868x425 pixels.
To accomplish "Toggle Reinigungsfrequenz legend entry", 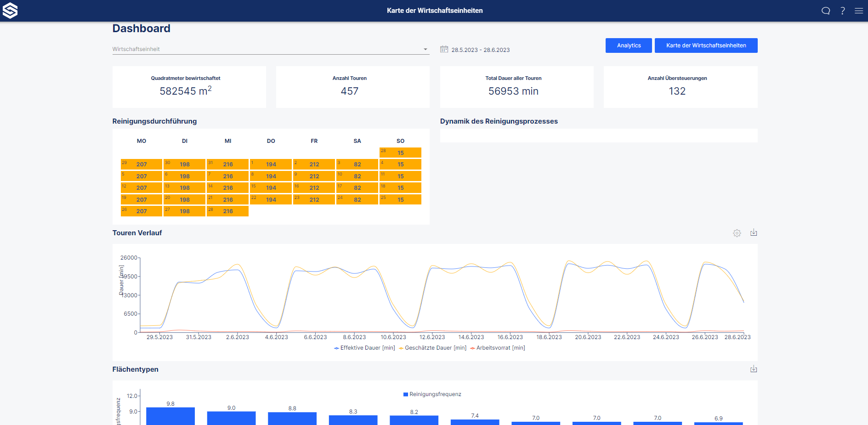I will 432,394.
